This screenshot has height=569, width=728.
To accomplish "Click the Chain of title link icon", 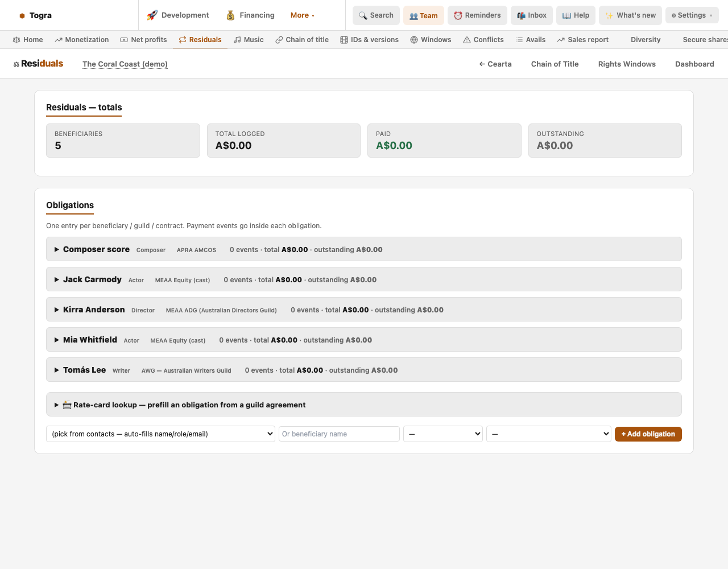I will tap(279, 40).
